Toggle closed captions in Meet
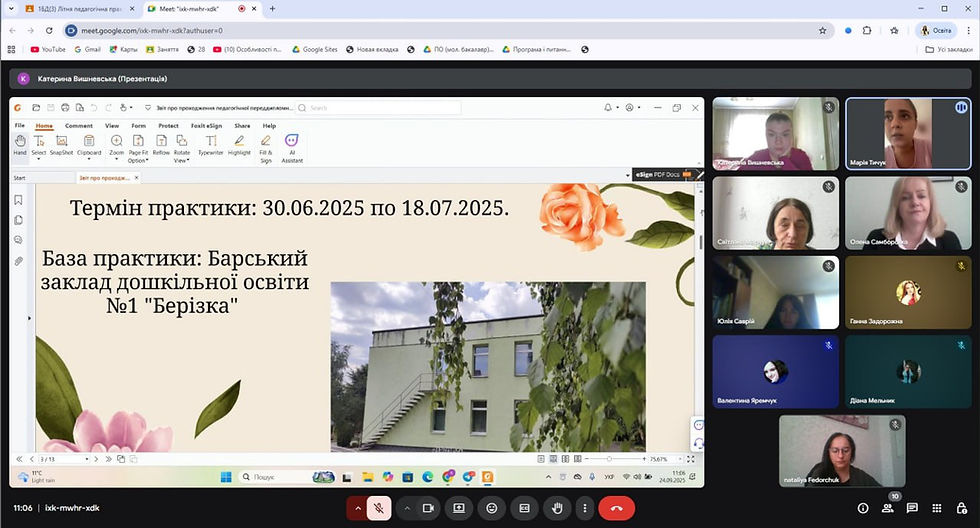Viewport: 980px width, 528px height. [524, 508]
